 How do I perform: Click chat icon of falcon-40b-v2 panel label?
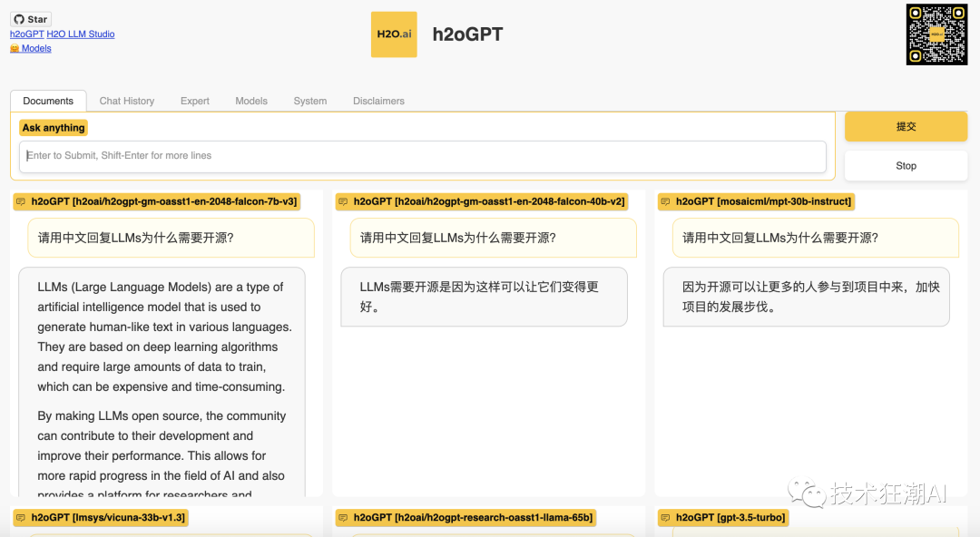click(343, 201)
